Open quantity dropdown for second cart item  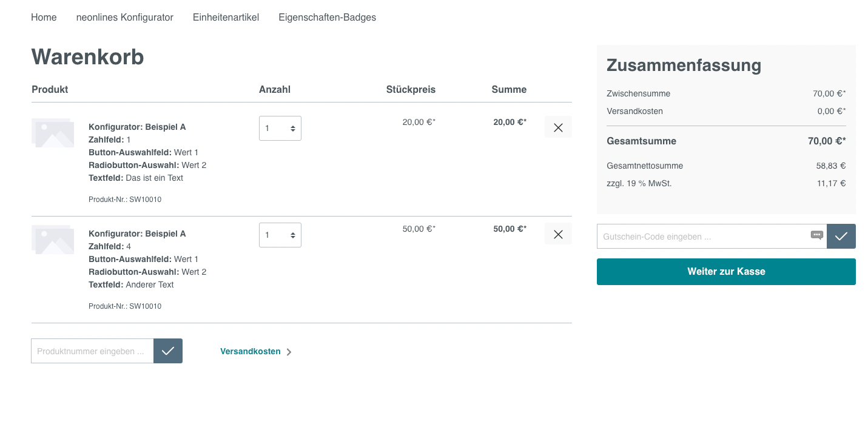(x=280, y=235)
